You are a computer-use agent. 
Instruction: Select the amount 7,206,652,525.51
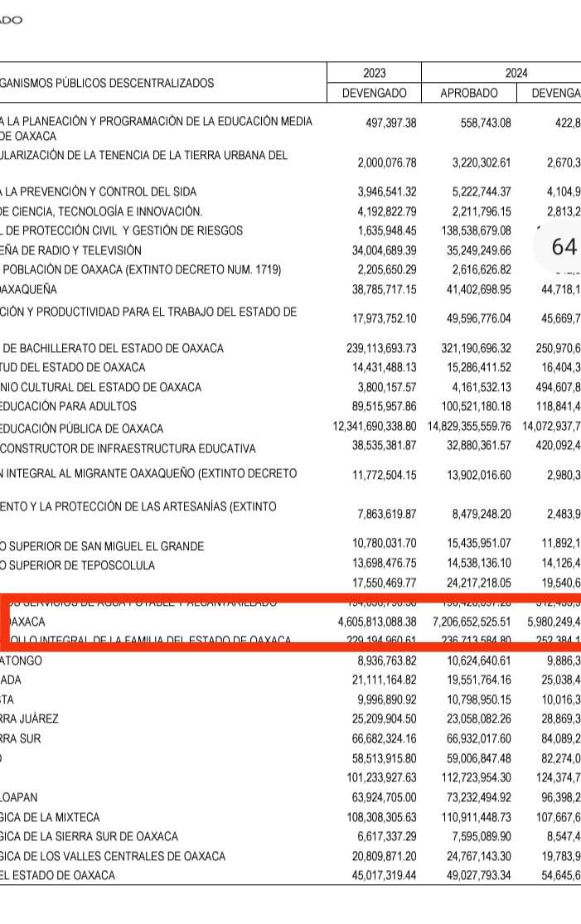pyautogui.click(x=472, y=622)
